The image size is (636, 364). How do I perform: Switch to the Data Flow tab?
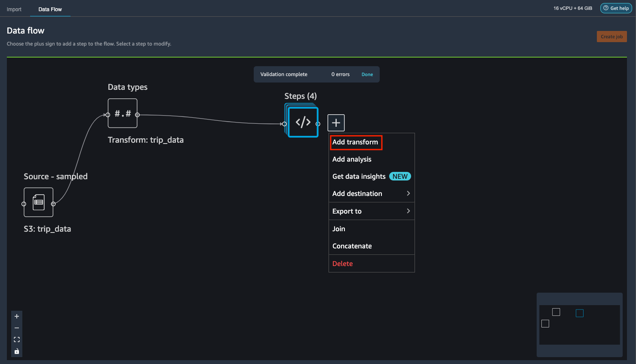(50, 9)
